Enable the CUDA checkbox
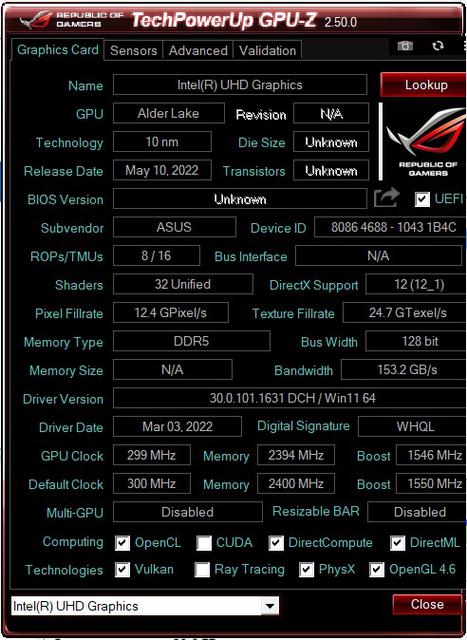The image size is (467, 640). [x=204, y=543]
